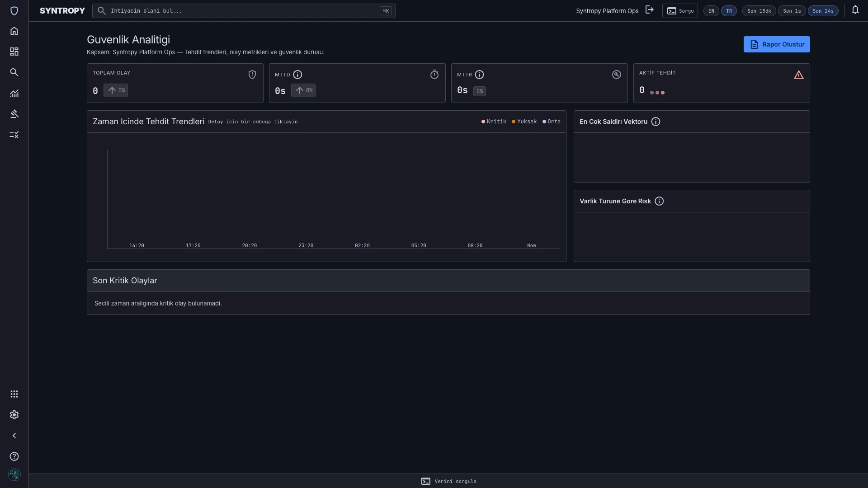Open the Help question mark icon
The width and height of the screenshot is (868, 488).
(x=14, y=456)
